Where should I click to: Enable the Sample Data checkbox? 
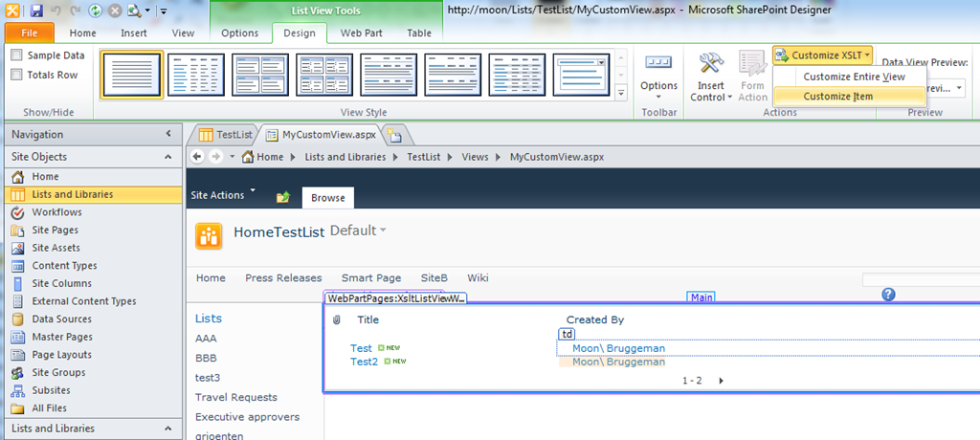click(x=17, y=55)
